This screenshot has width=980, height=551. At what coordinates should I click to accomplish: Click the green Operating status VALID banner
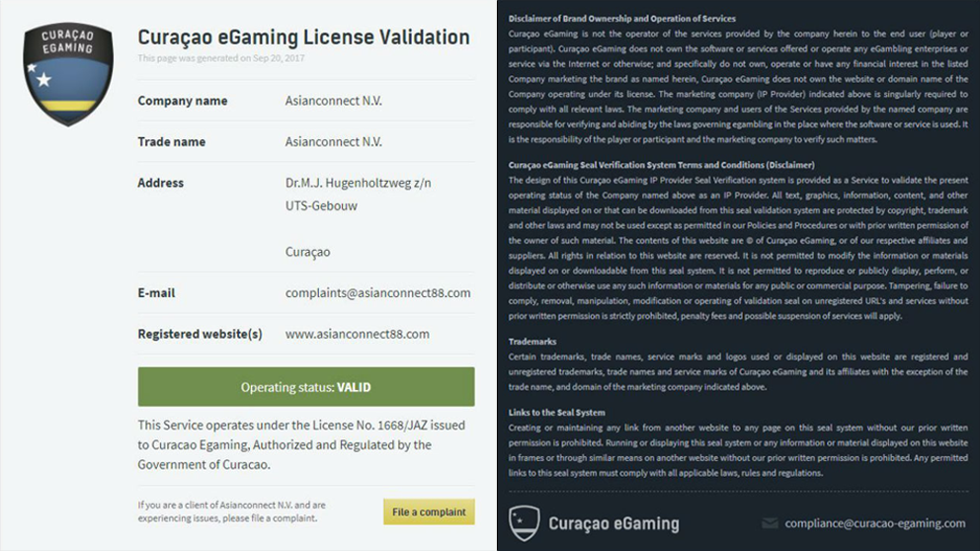tap(306, 387)
